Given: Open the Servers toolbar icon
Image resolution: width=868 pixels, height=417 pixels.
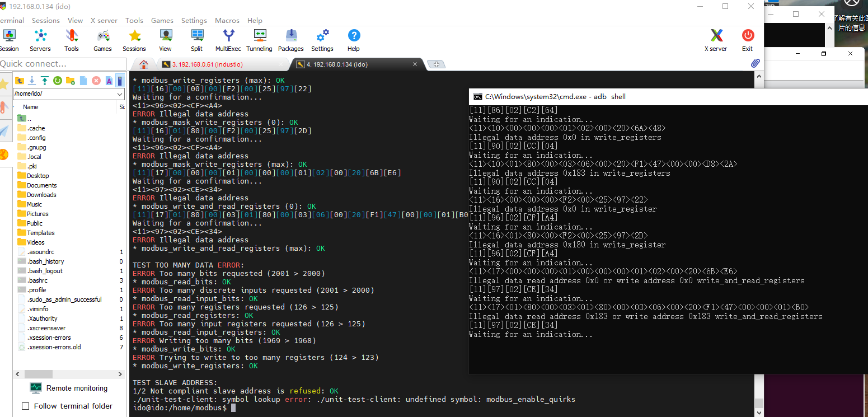Looking at the screenshot, I should tap(40, 40).
